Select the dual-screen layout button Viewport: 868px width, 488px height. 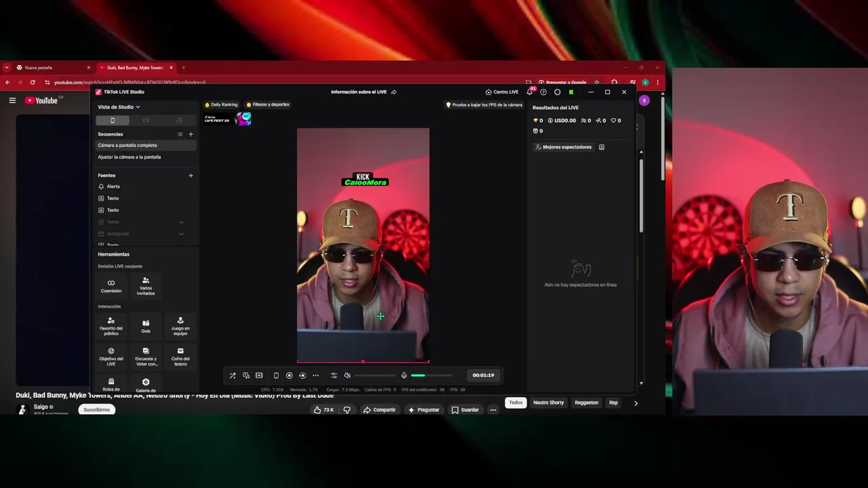[179, 121]
